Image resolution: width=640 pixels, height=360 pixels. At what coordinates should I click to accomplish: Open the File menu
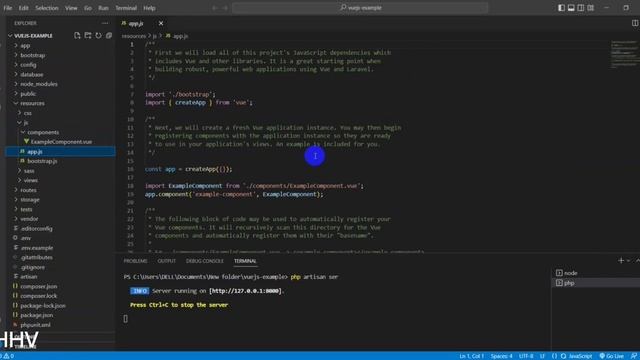click(x=8, y=8)
